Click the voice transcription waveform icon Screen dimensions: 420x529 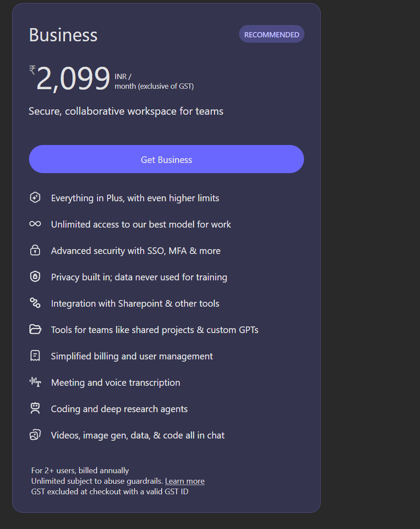pos(35,382)
